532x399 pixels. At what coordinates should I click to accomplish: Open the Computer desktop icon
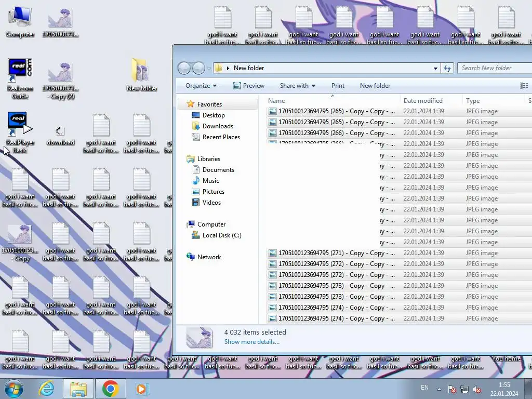pos(20,22)
